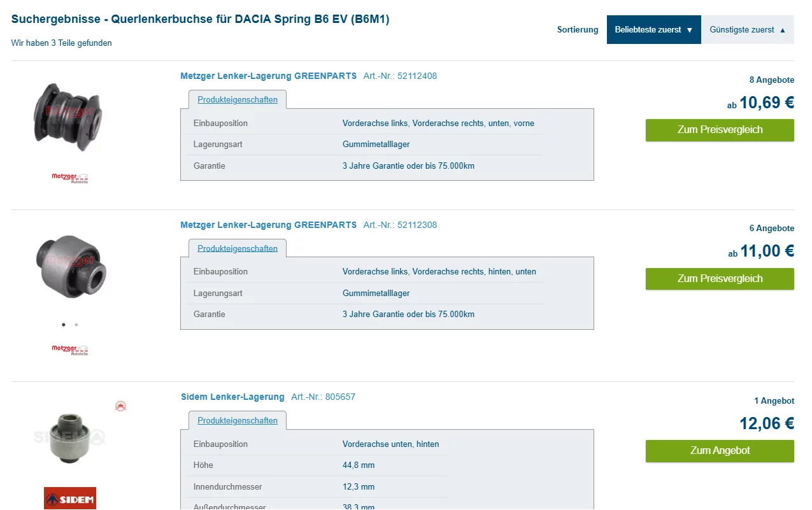Click the Metzger logo under first product
The image size is (812, 510).
pyautogui.click(x=70, y=178)
